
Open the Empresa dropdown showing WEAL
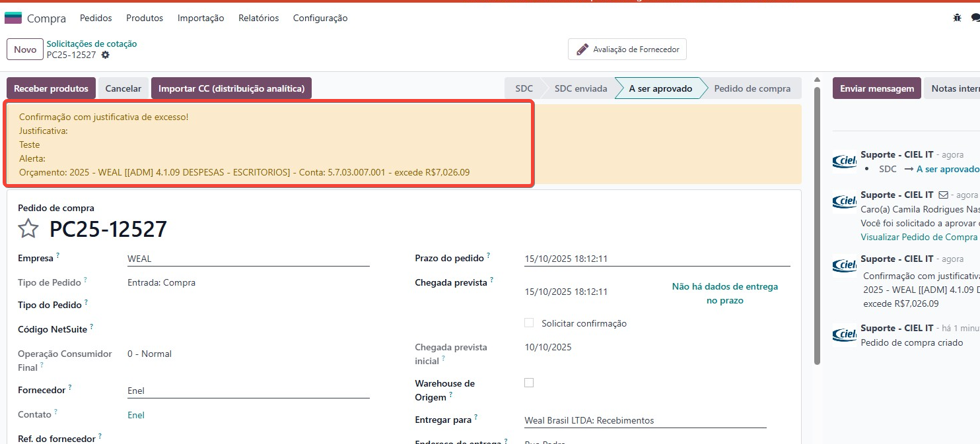coord(248,259)
